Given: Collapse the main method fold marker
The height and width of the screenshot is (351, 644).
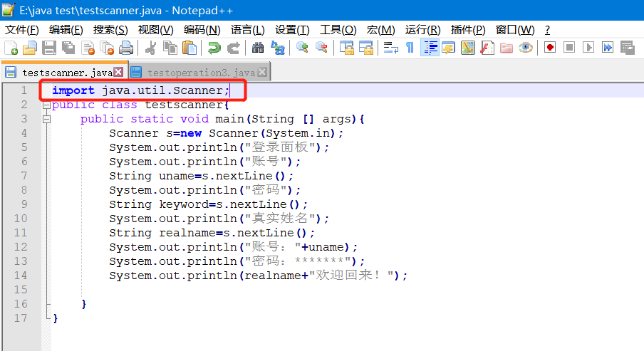Looking at the screenshot, I should click(46, 119).
